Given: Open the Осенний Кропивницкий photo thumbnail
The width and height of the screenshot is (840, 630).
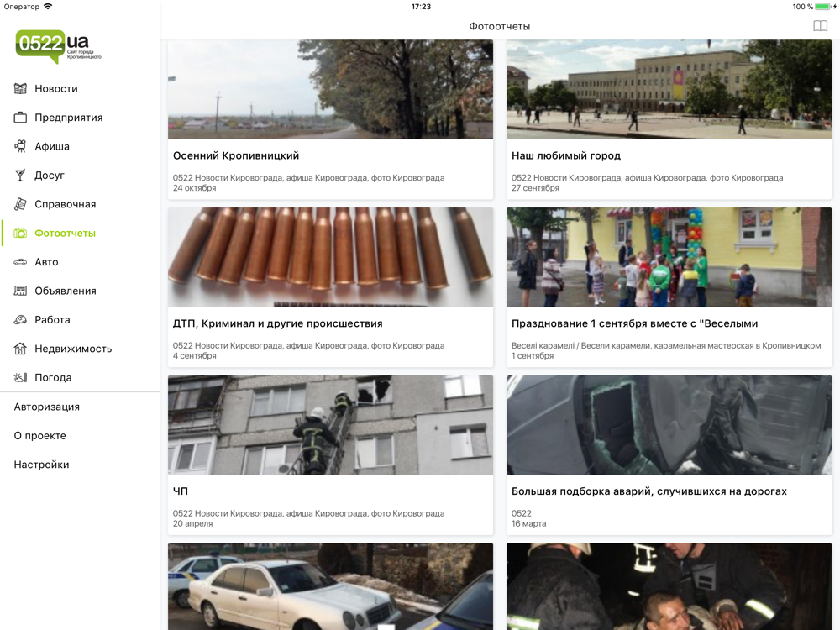Looking at the screenshot, I should coord(330,90).
